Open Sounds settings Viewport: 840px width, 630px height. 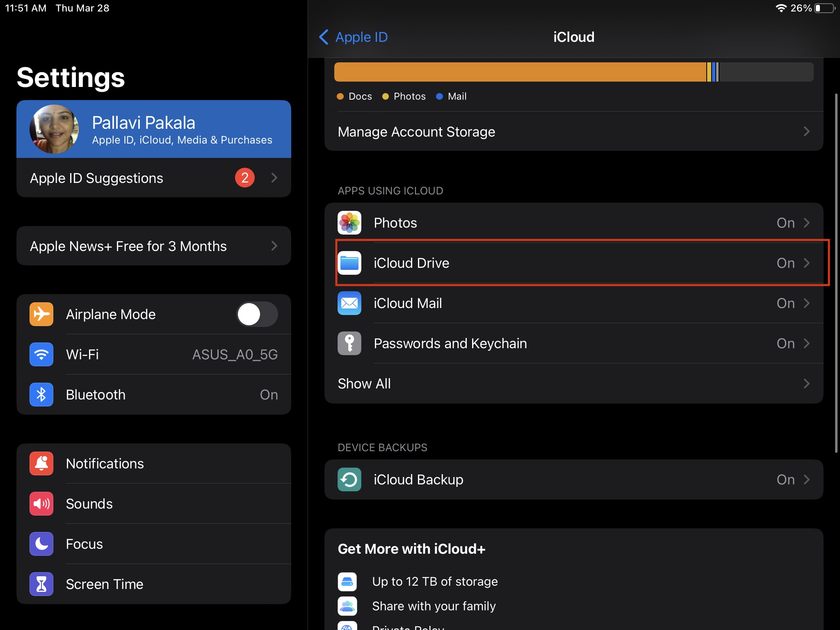[x=154, y=504]
